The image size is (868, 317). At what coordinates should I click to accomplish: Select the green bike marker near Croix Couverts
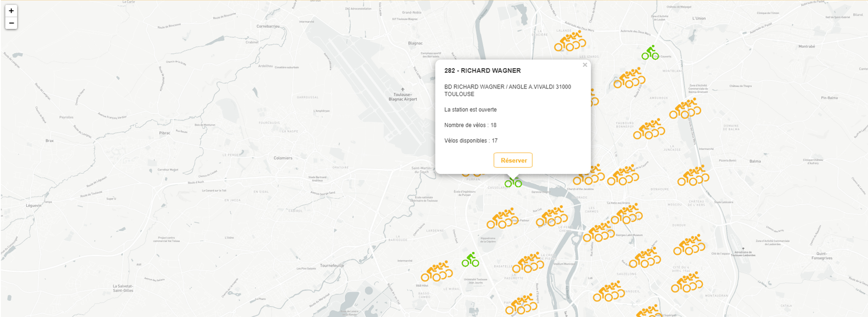(x=650, y=53)
